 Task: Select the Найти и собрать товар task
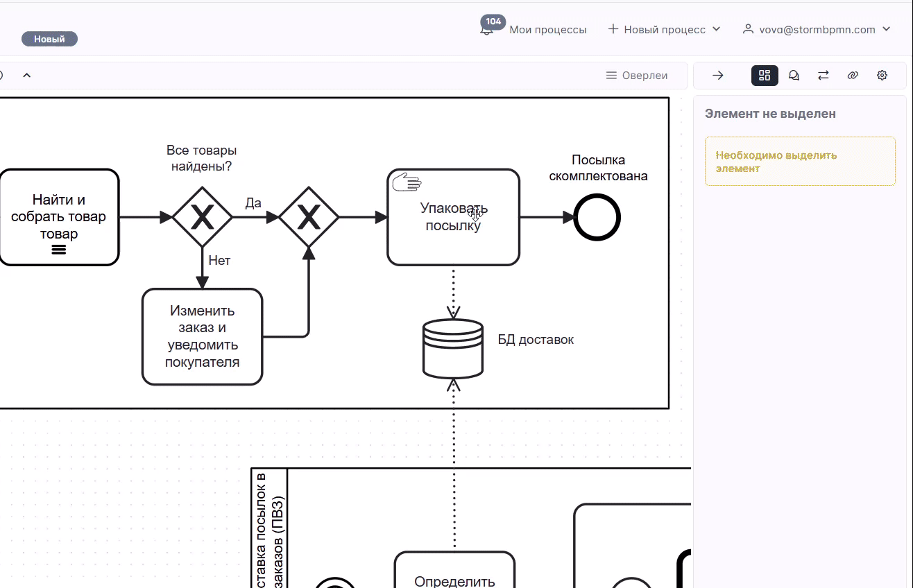pyautogui.click(x=59, y=217)
